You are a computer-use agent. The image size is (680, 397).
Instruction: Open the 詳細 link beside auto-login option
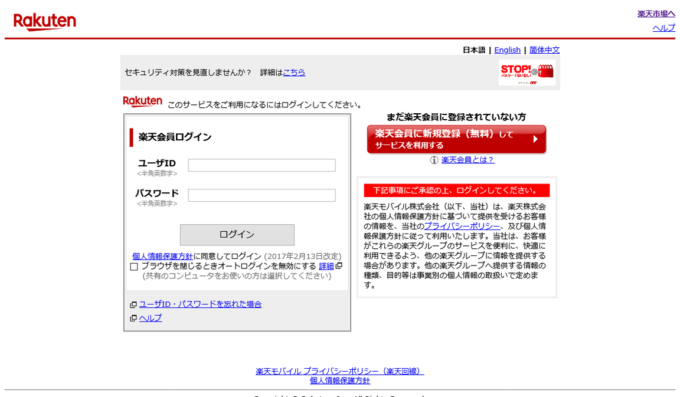[327, 266]
